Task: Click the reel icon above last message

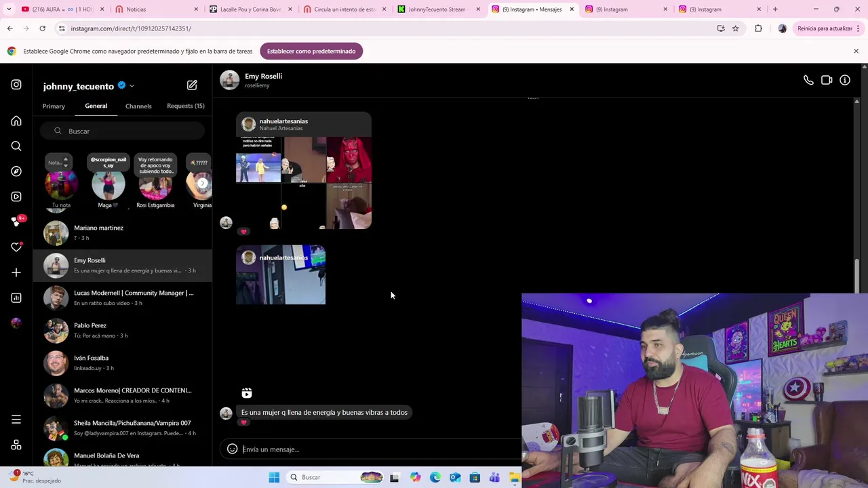Action: tap(247, 393)
